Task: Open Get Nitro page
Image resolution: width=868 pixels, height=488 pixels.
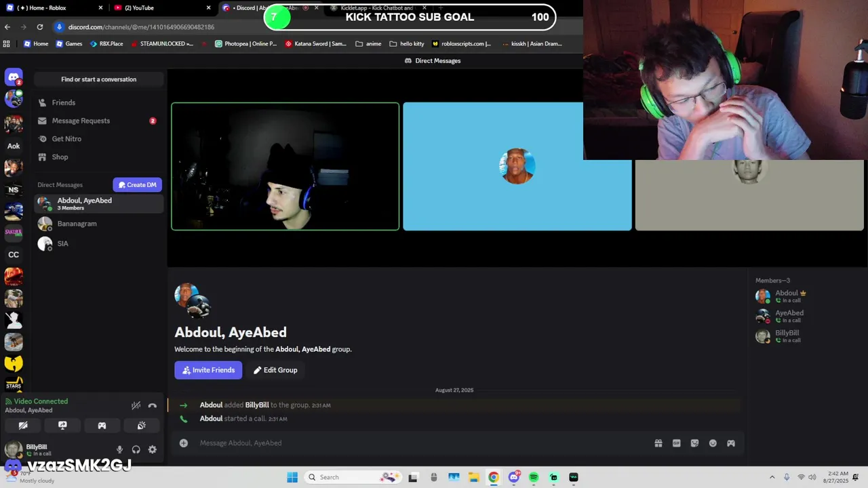Action: [98, 139]
